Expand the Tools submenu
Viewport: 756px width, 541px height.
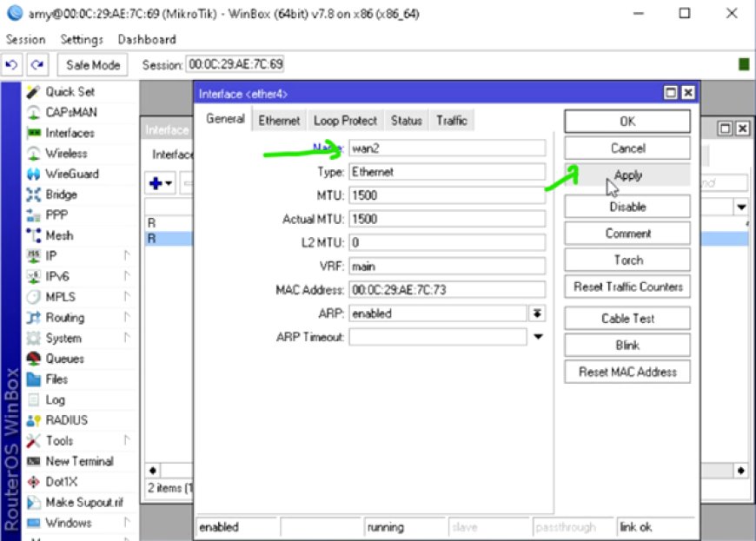click(127, 440)
